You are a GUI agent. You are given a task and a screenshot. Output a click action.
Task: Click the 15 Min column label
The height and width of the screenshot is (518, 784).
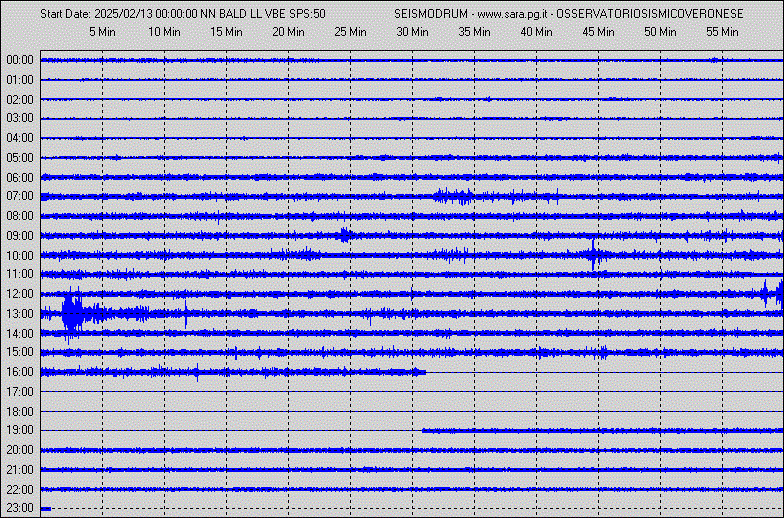tap(226, 32)
